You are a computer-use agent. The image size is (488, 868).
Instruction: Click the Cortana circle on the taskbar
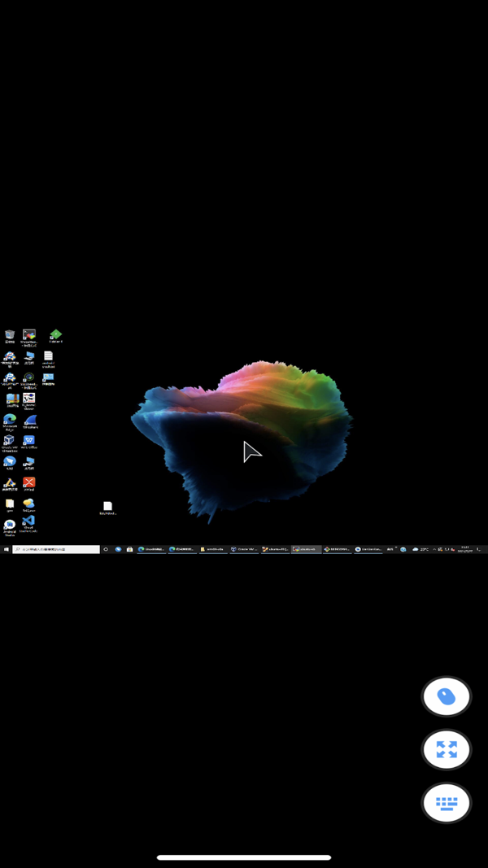[106, 549]
